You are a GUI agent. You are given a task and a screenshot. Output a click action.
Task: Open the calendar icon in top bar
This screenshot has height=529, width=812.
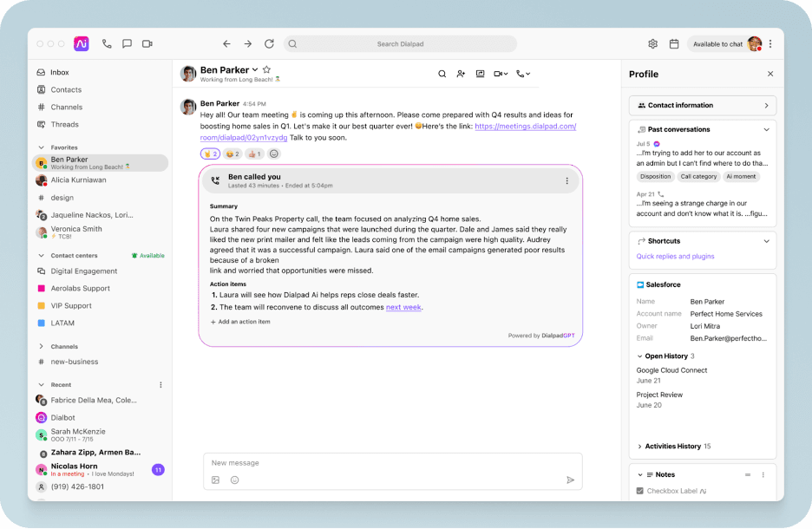pyautogui.click(x=674, y=43)
